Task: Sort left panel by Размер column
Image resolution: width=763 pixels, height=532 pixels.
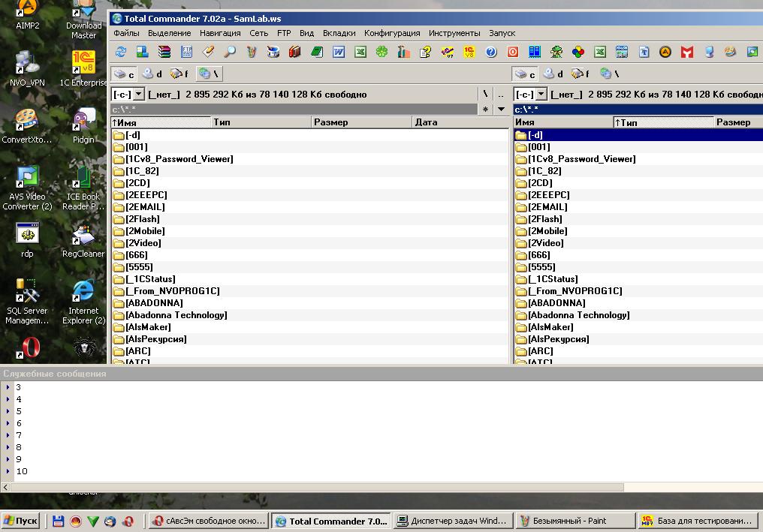Action: point(361,122)
